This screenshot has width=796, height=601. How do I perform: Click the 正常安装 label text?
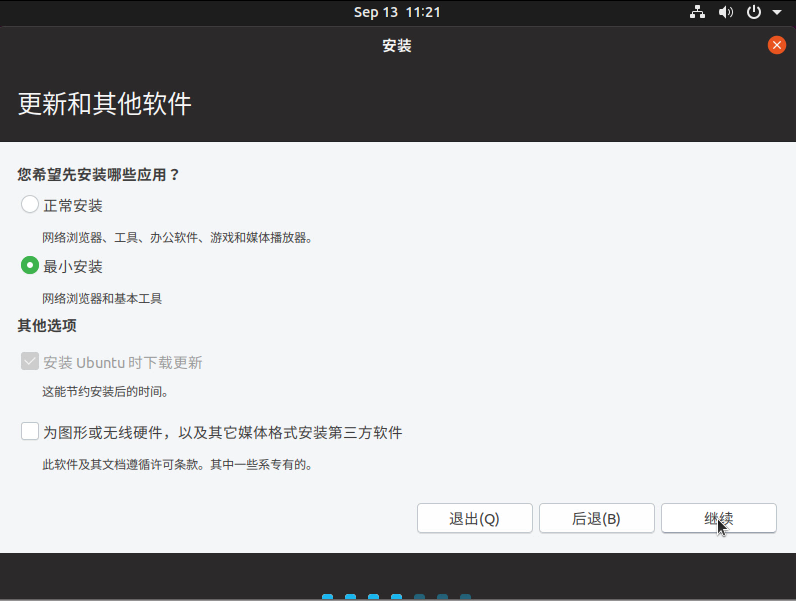(73, 206)
